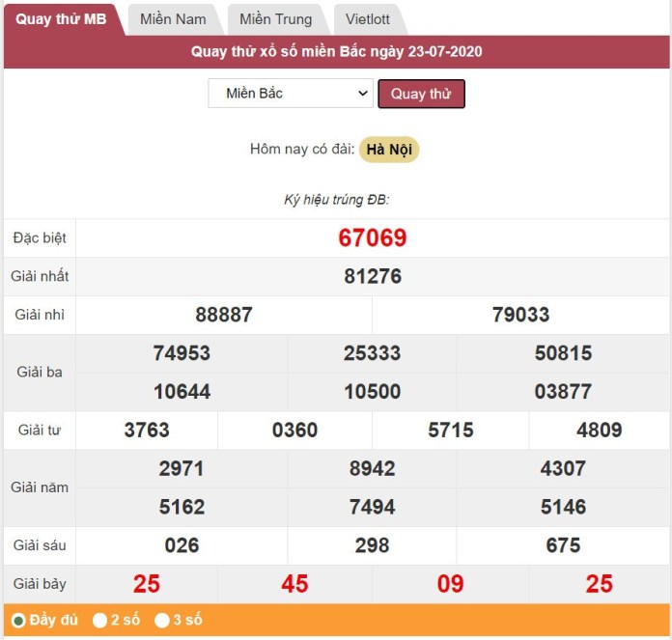Click fourth prize number 0360
Image resolution: width=672 pixels, height=640 pixels.
[x=294, y=431]
